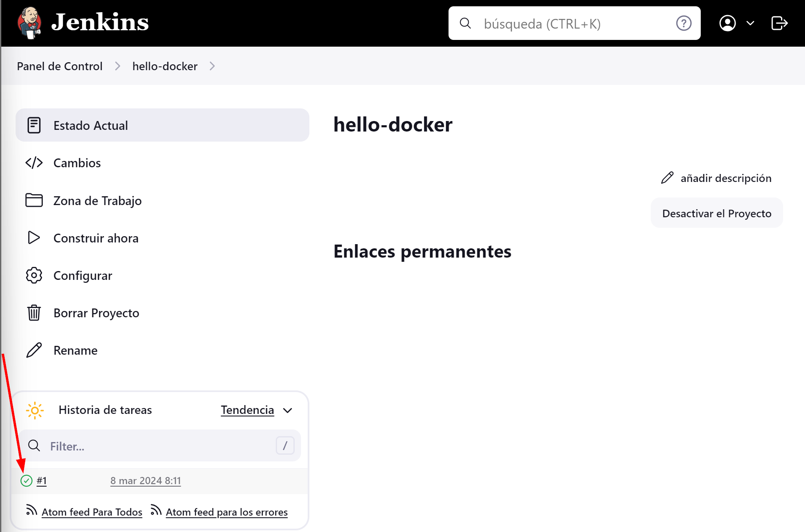Select the hello-docker breadcrumb item
Screen dimensions: 805x532
coord(165,66)
